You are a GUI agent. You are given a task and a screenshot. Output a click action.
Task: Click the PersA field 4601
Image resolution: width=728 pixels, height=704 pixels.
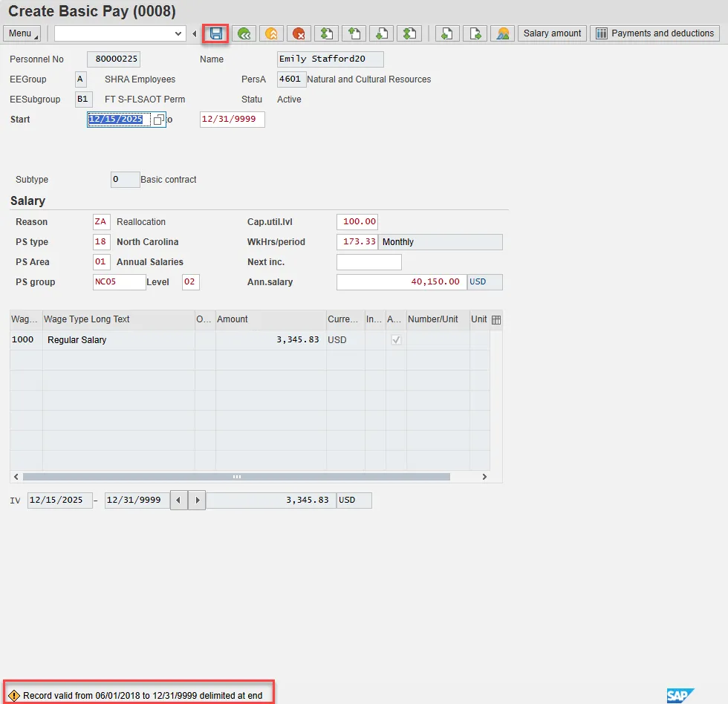pyautogui.click(x=291, y=79)
